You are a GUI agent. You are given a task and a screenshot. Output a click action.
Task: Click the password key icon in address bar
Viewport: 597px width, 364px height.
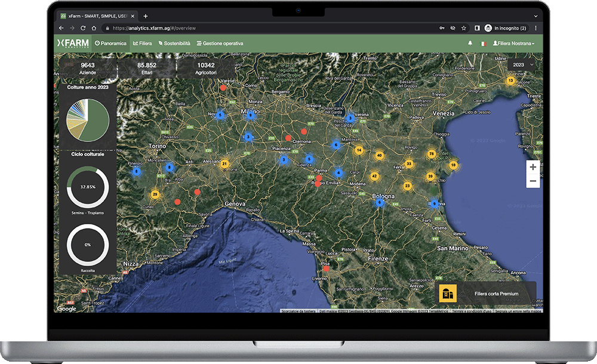pyautogui.click(x=442, y=28)
